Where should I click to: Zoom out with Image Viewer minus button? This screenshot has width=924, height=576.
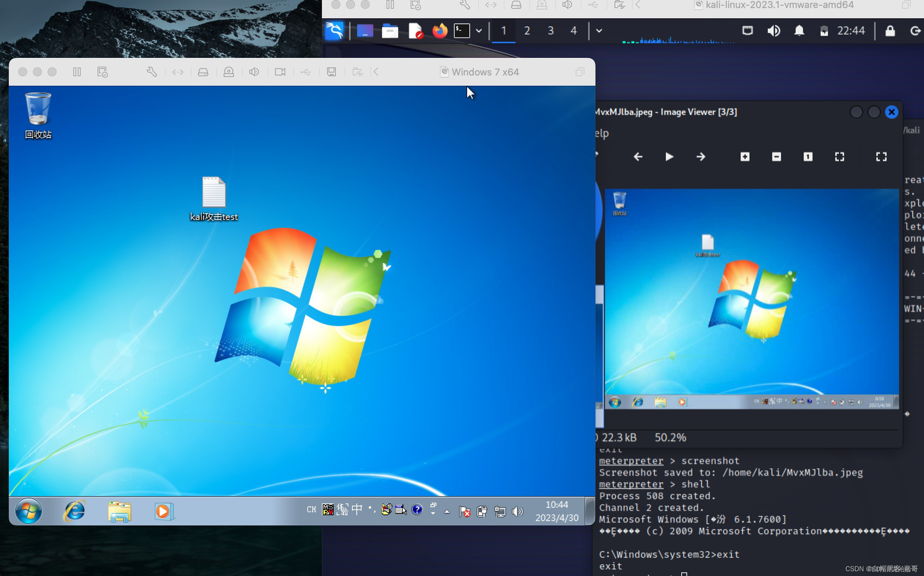pos(776,156)
